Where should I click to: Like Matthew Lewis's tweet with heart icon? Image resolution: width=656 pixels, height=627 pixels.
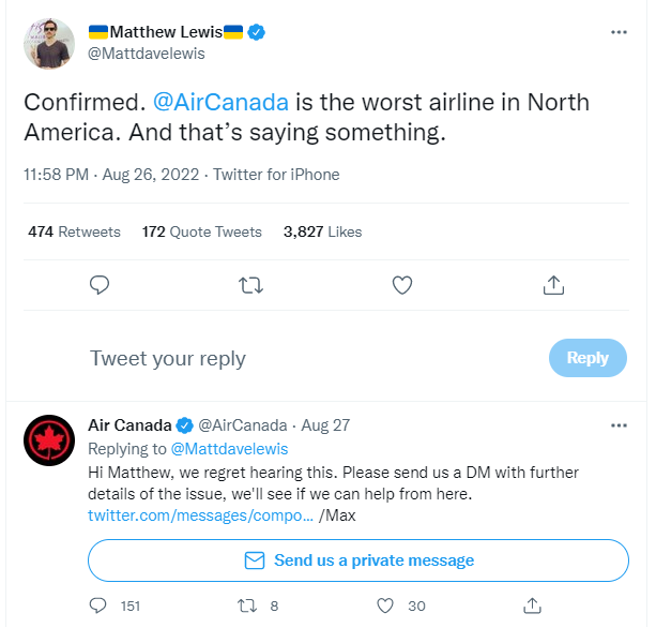pos(402,286)
